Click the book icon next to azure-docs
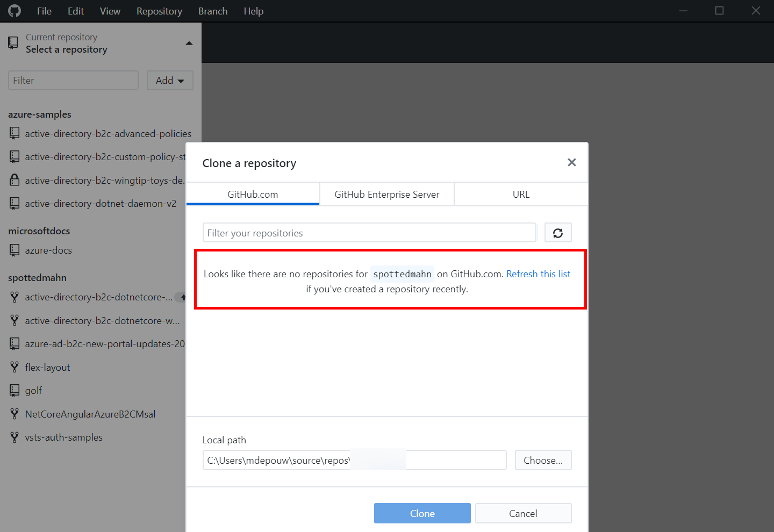Image resolution: width=774 pixels, height=532 pixels. point(14,249)
